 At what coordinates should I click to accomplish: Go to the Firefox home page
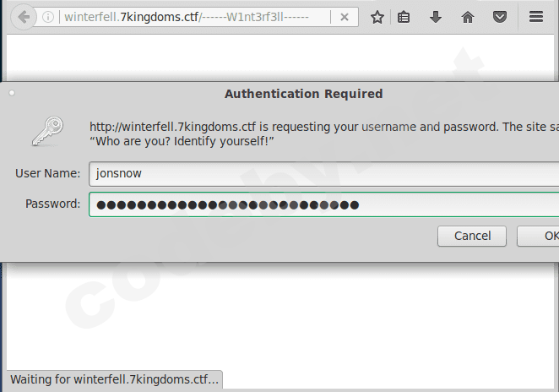pyautogui.click(x=468, y=17)
